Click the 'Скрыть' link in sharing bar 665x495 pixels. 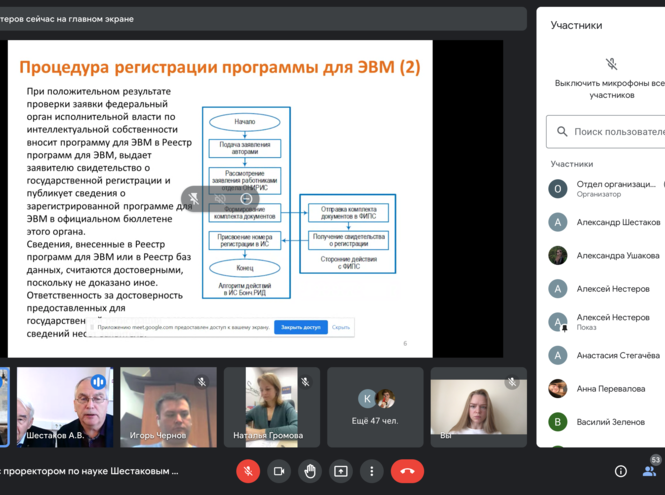tap(341, 327)
